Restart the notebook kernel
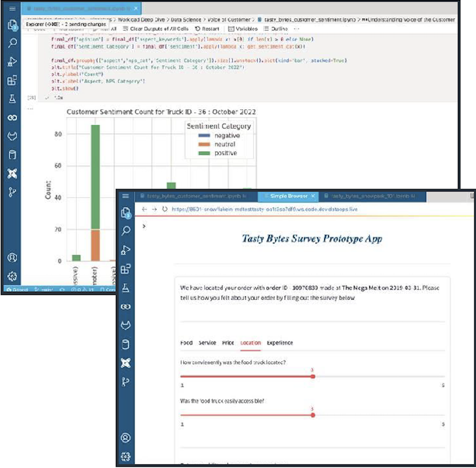This screenshot has height=468, width=476. (x=207, y=29)
